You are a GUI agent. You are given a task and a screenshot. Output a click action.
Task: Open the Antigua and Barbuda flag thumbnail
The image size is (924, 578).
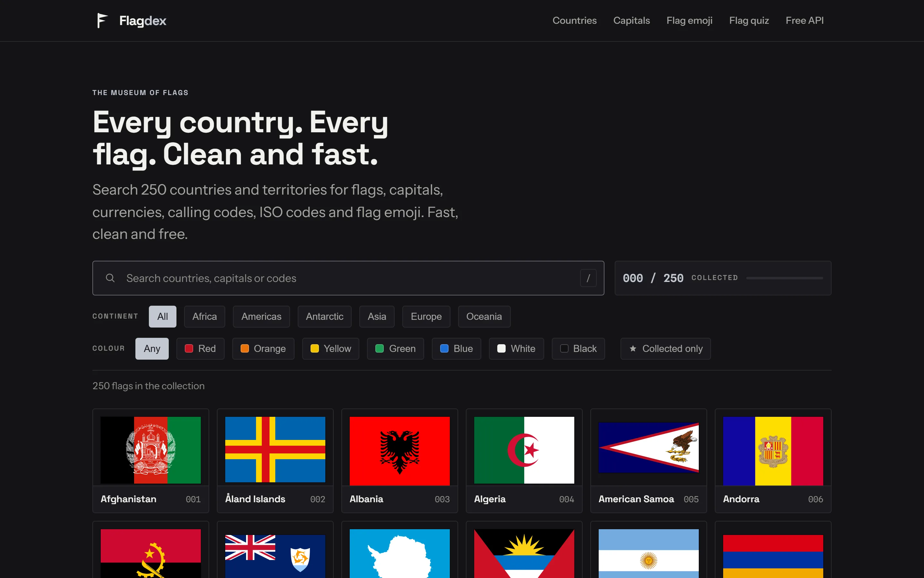point(524,553)
